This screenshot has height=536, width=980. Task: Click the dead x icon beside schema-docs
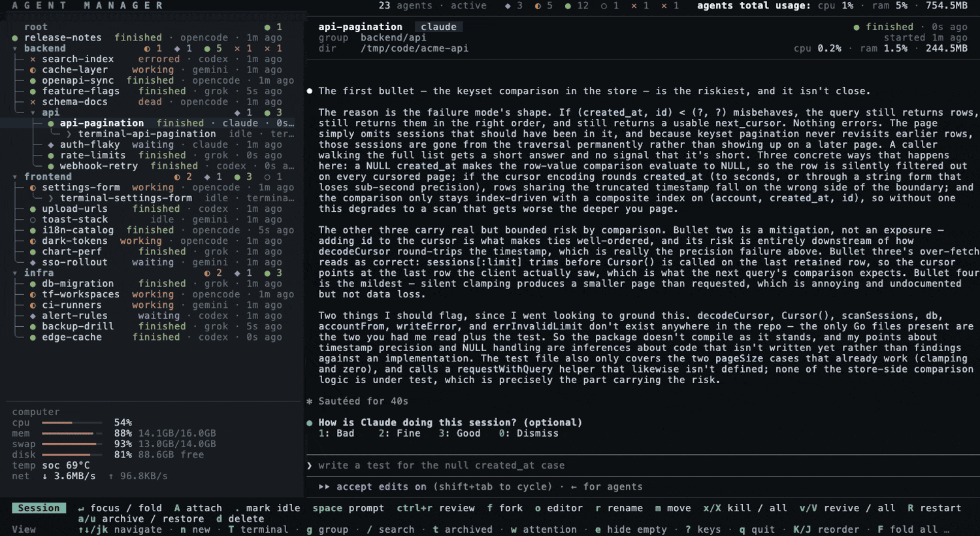pyautogui.click(x=33, y=102)
